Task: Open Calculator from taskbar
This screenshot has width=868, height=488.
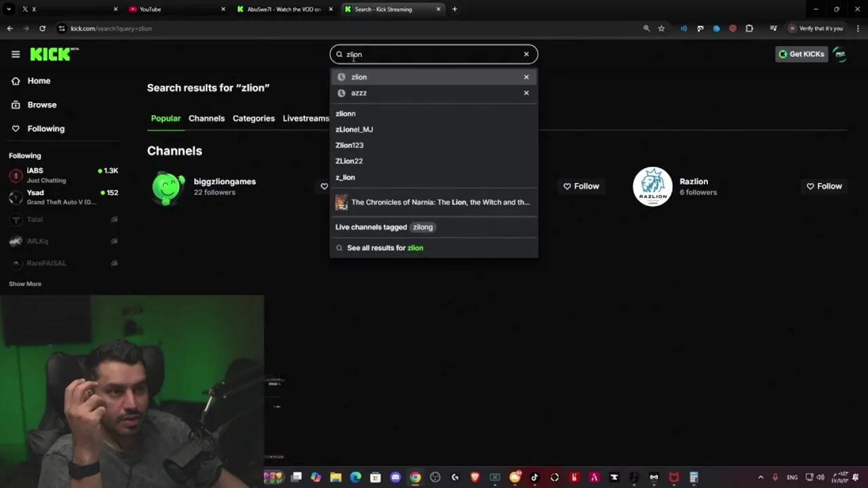Action: [694, 477]
